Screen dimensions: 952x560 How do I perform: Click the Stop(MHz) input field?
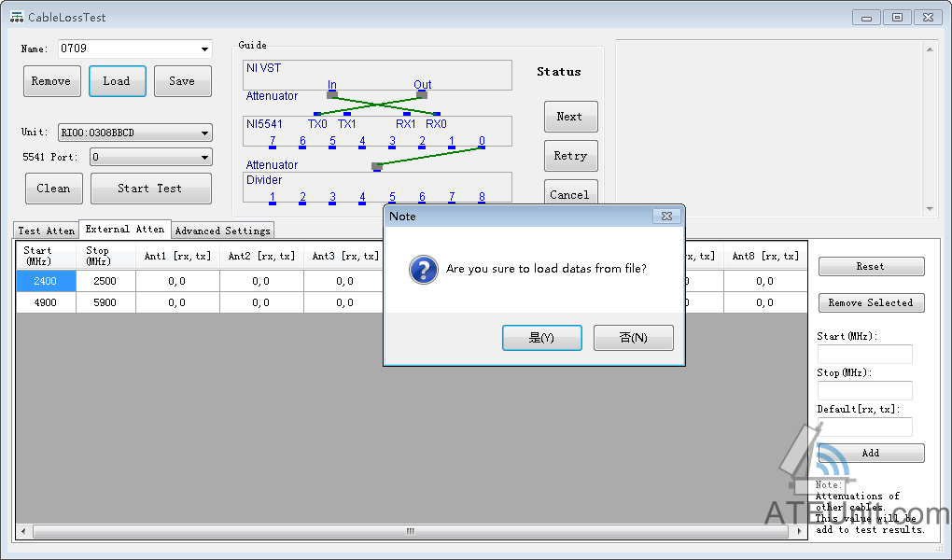point(864,391)
